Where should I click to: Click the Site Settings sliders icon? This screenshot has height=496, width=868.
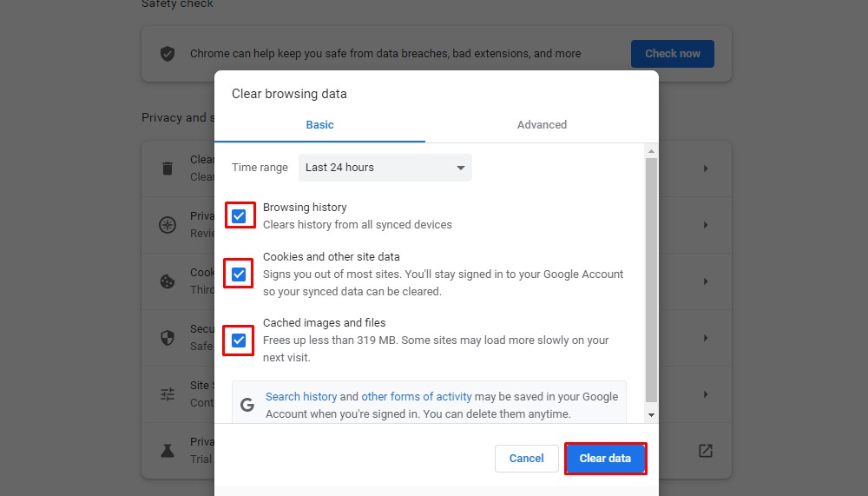[168, 394]
